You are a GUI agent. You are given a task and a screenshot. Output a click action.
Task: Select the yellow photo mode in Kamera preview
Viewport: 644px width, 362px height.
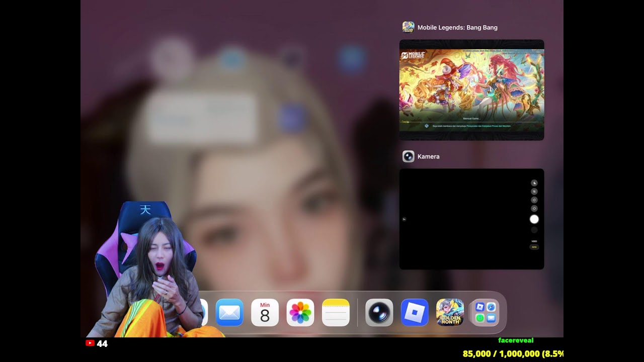tap(534, 247)
